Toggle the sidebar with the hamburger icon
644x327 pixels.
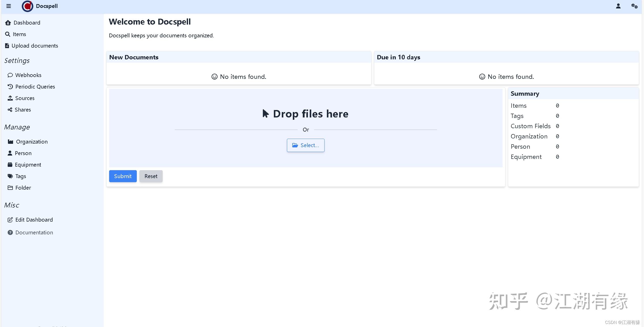pos(8,6)
